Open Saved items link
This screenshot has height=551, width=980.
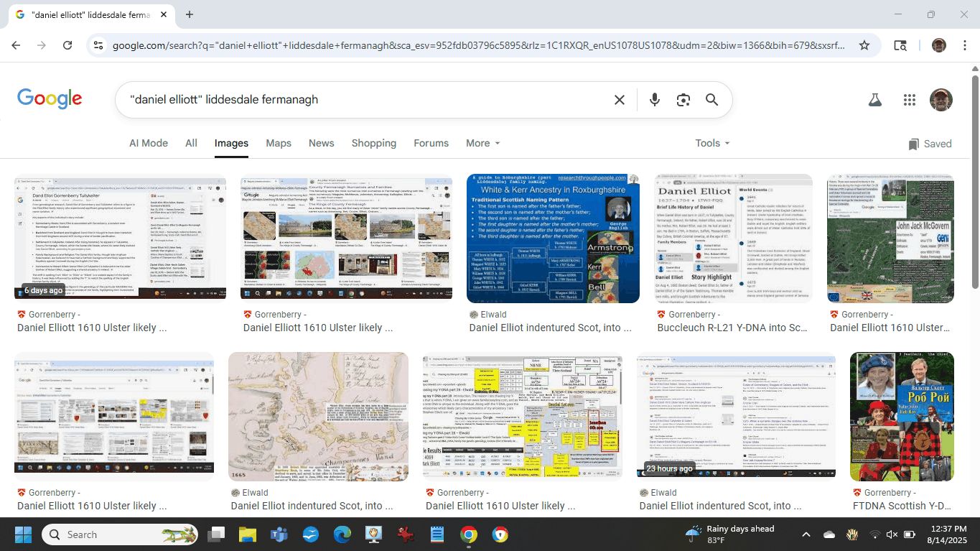(x=930, y=144)
